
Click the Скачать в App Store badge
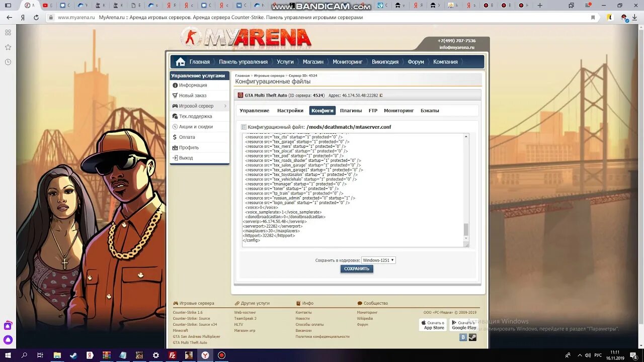click(433, 325)
